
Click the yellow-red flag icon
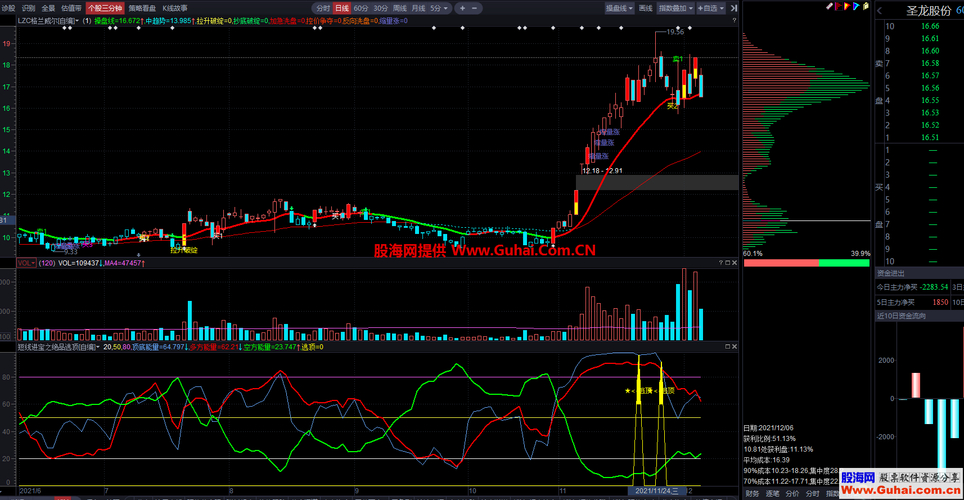[847, 6]
